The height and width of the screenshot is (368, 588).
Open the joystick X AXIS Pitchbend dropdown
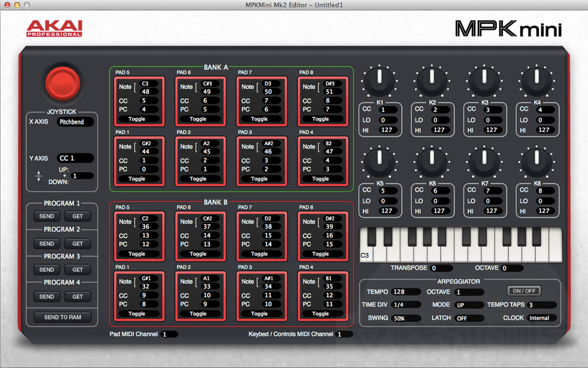[75, 122]
